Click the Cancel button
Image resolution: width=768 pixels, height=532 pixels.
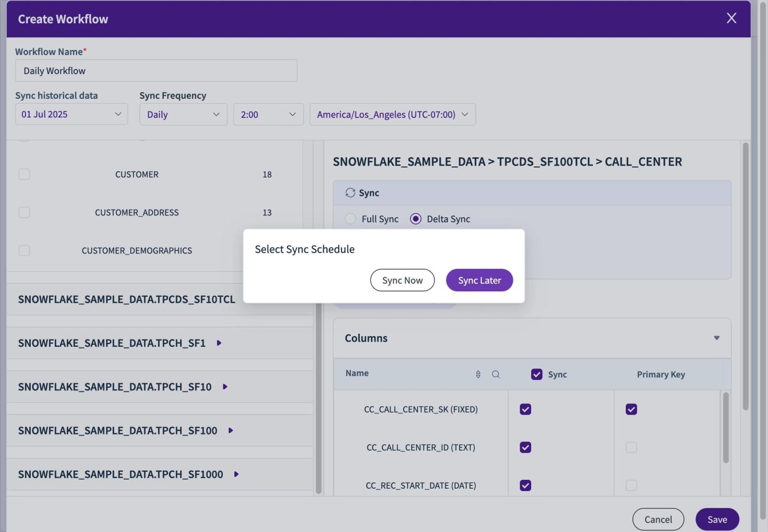(x=658, y=519)
